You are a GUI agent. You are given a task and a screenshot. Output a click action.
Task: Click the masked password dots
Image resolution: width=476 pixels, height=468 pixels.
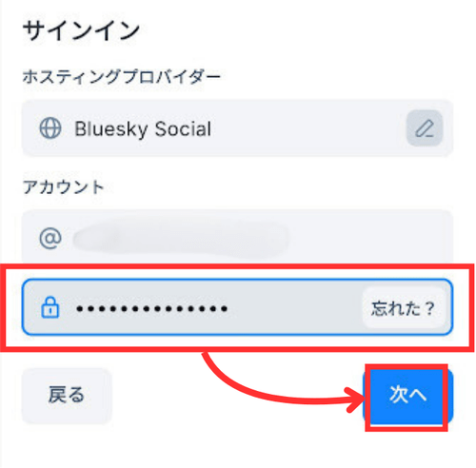151,308
